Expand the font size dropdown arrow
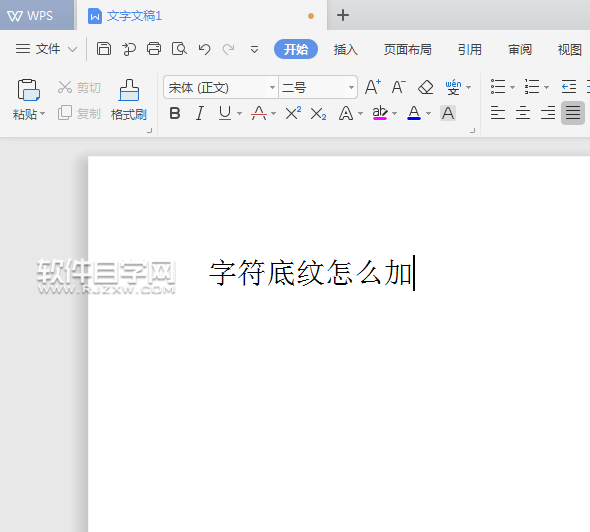This screenshot has height=532, width=590. click(x=351, y=87)
